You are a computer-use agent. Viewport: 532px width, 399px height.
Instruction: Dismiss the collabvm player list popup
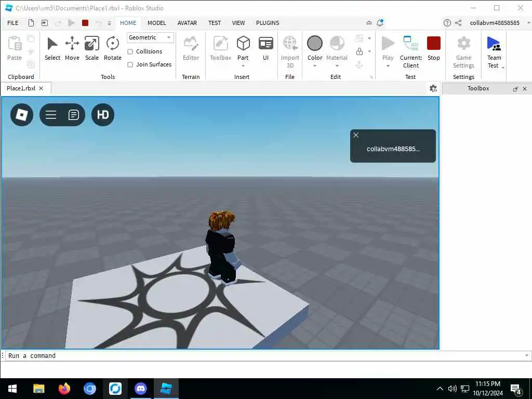tap(356, 135)
